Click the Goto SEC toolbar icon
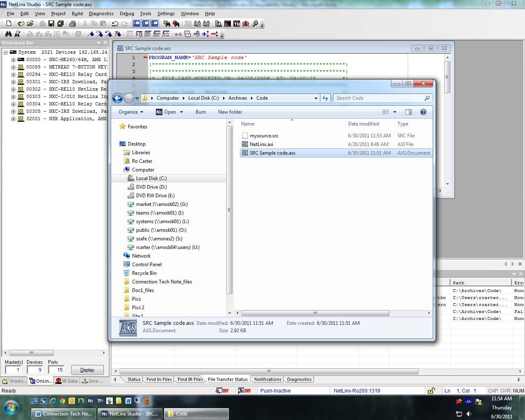525x420 pixels. pyautogui.click(x=157, y=34)
